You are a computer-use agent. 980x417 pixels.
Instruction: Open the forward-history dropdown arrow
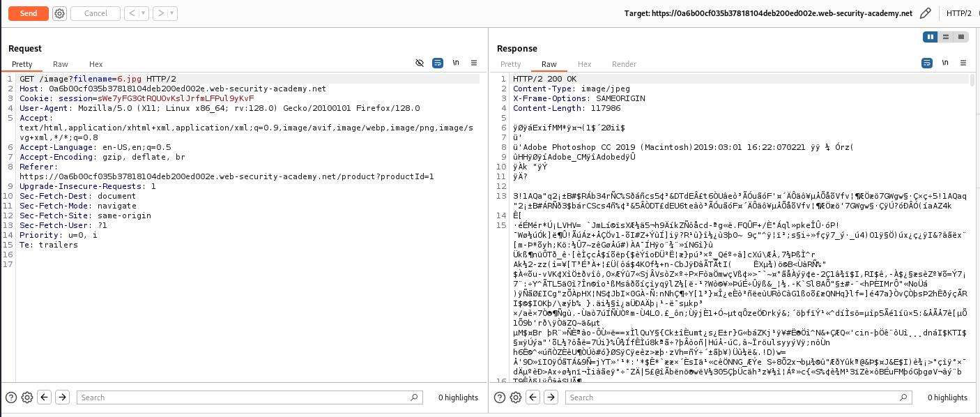[171, 13]
